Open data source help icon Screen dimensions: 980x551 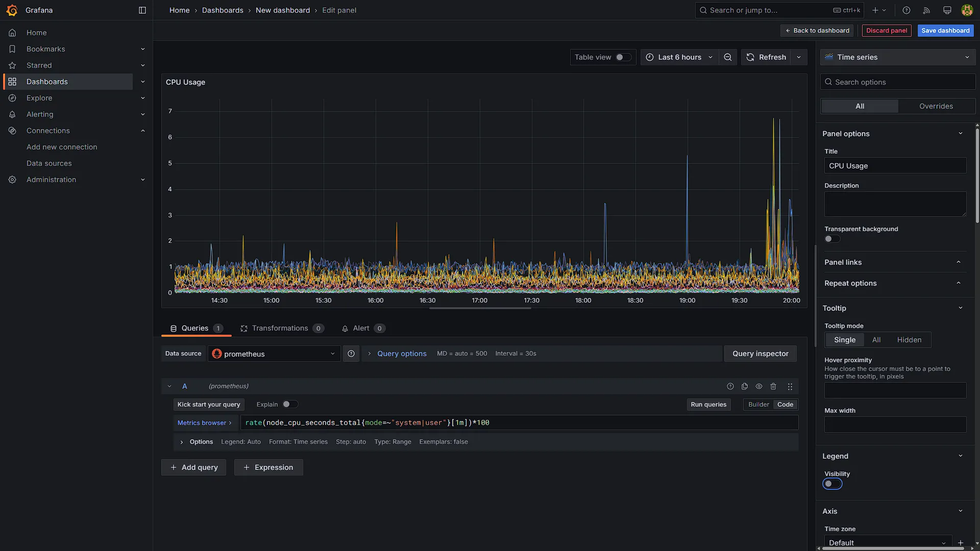tap(351, 354)
